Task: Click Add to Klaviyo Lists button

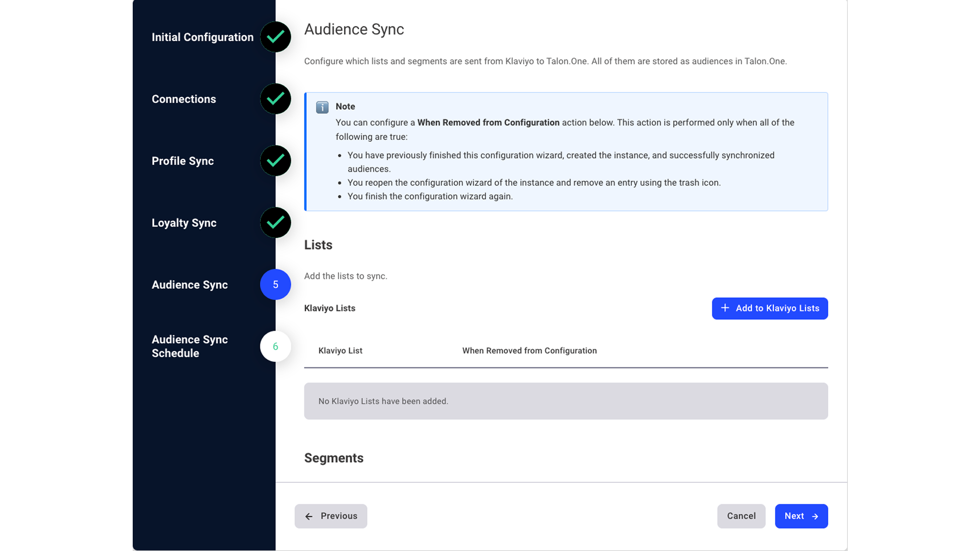Action: 770,308
